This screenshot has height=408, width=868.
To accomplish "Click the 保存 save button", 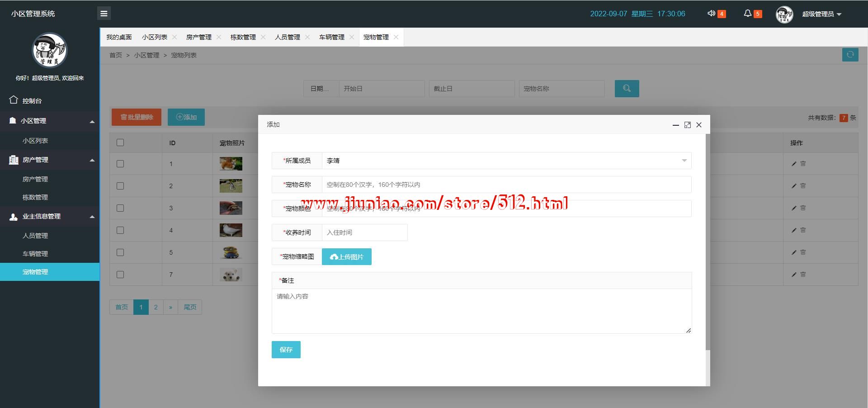I will (286, 350).
